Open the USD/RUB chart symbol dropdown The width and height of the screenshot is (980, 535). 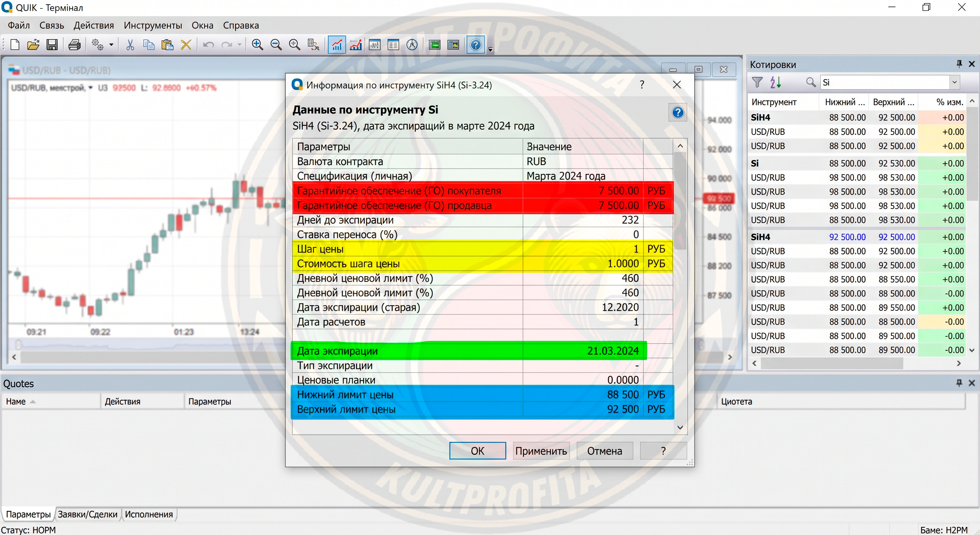[x=90, y=88]
